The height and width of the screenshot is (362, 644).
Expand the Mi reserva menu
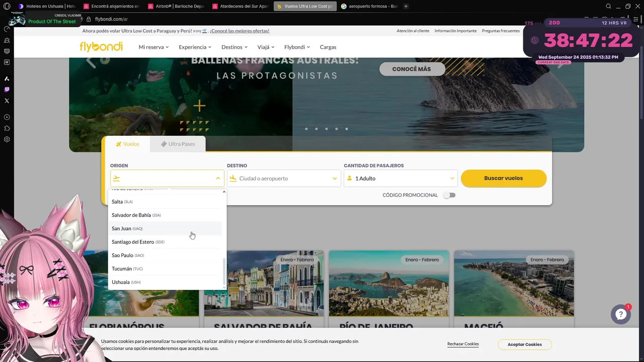tap(153, 47)
